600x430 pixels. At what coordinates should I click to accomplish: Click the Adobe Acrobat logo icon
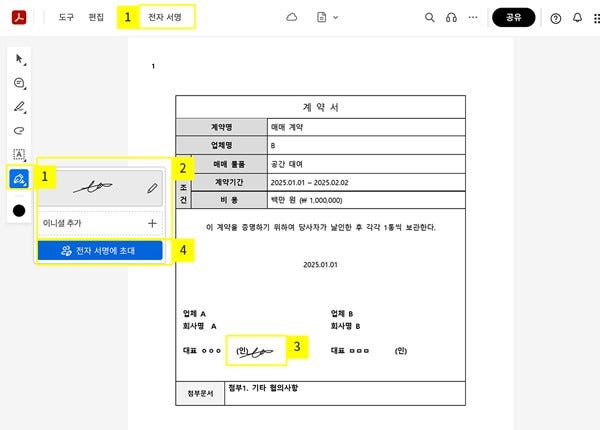(19, 17)
